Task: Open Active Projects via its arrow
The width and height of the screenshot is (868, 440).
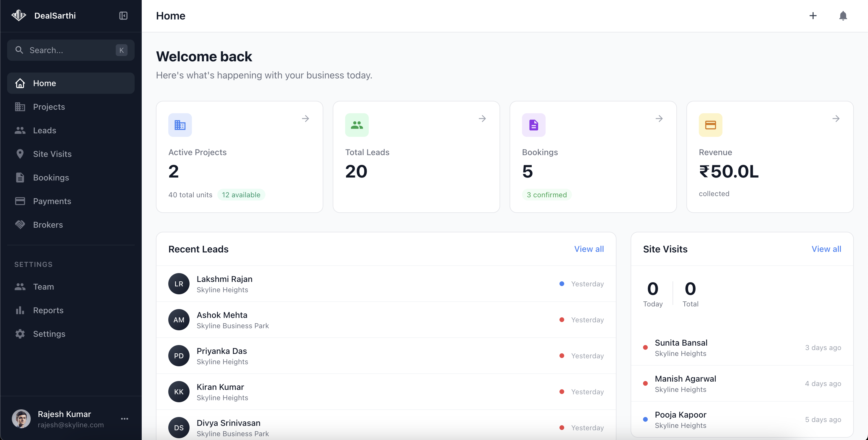Action: click(305, 119)
